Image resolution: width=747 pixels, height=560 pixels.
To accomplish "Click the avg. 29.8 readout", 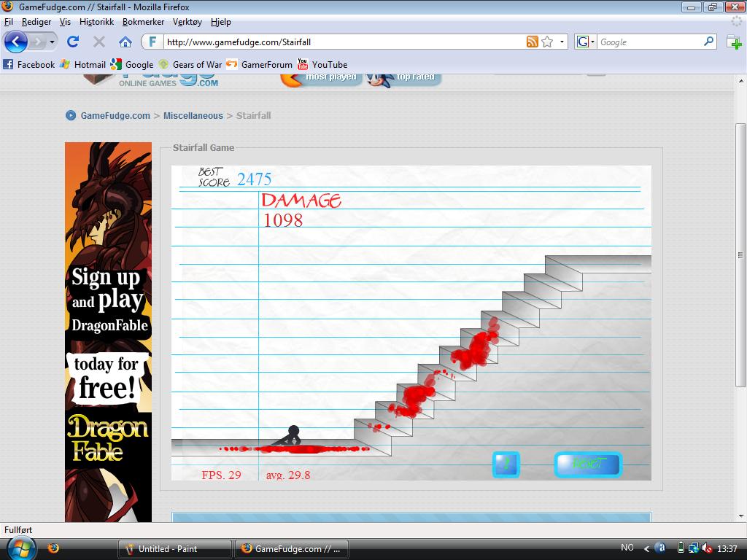I will [287, 475].
